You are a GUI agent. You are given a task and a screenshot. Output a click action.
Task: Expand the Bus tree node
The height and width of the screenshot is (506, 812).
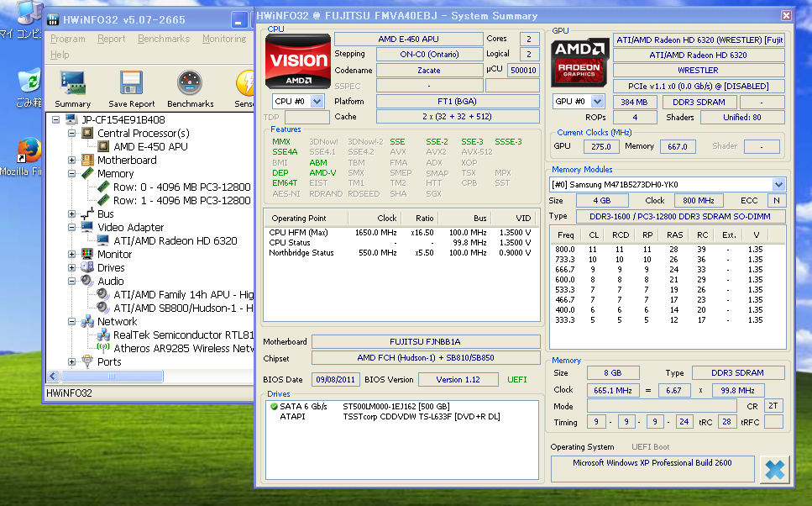pyautogui.click(x=72, y=213)
